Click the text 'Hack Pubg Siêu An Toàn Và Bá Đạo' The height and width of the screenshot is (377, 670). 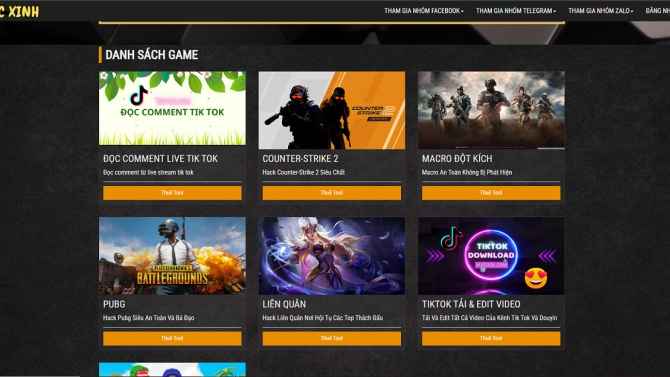tap(149, 318)
